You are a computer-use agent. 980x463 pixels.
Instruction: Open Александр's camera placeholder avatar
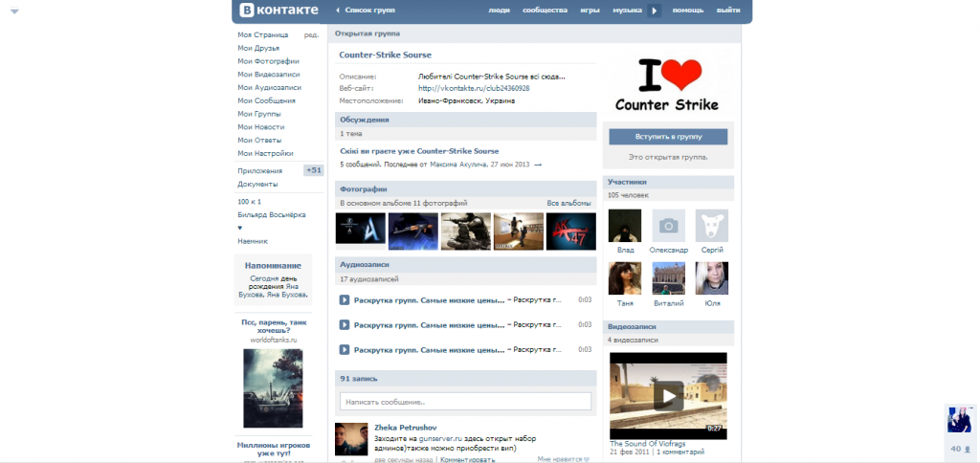[x=669, y=226]
